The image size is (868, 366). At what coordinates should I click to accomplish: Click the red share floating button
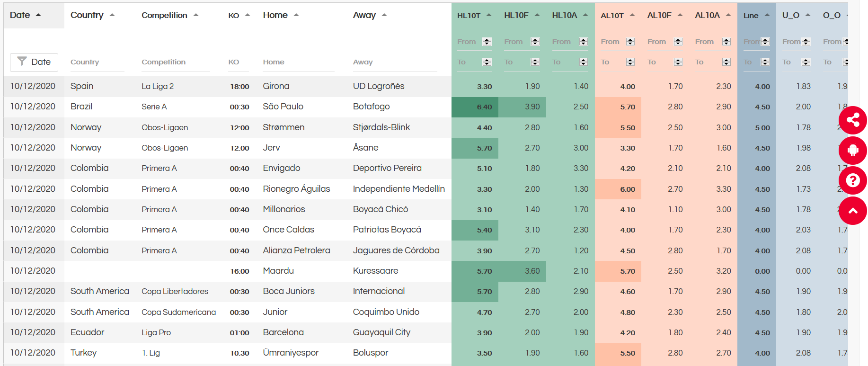(852, 120)
